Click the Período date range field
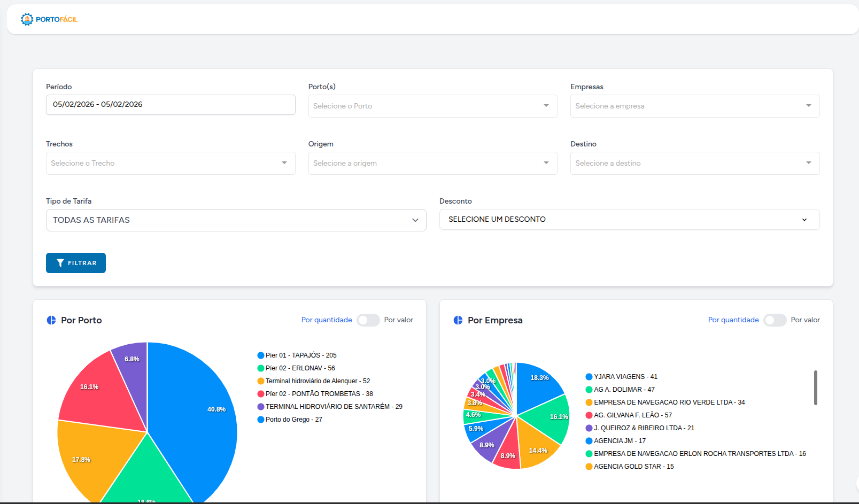The height and width of the screenshot is (504, 859). 171,105
